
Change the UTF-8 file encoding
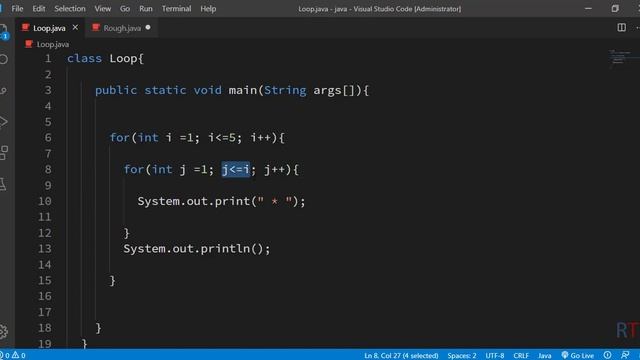point(495,356)
